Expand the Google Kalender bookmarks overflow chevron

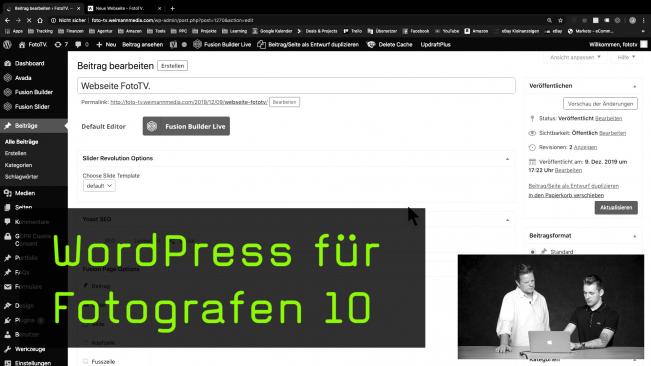299,31
